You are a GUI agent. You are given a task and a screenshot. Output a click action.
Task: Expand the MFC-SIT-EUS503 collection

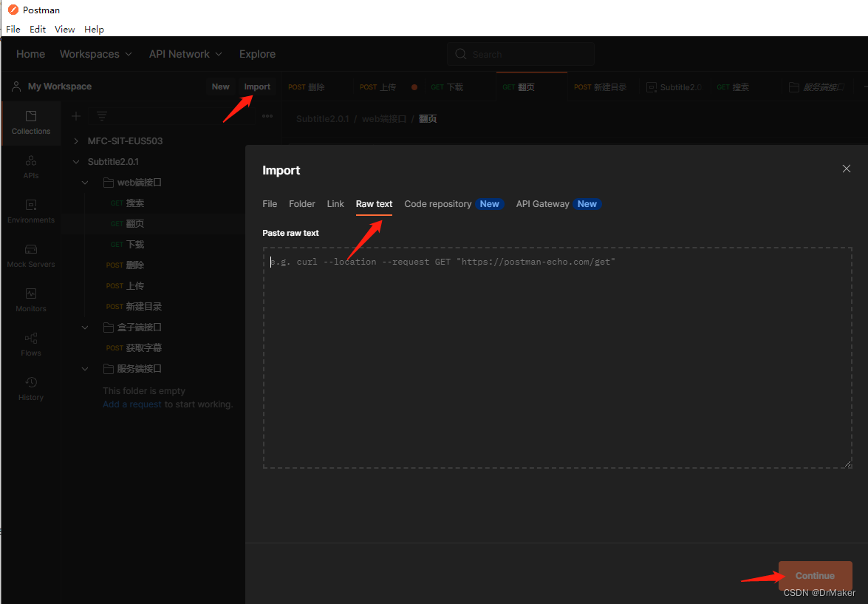click(76, 141)
